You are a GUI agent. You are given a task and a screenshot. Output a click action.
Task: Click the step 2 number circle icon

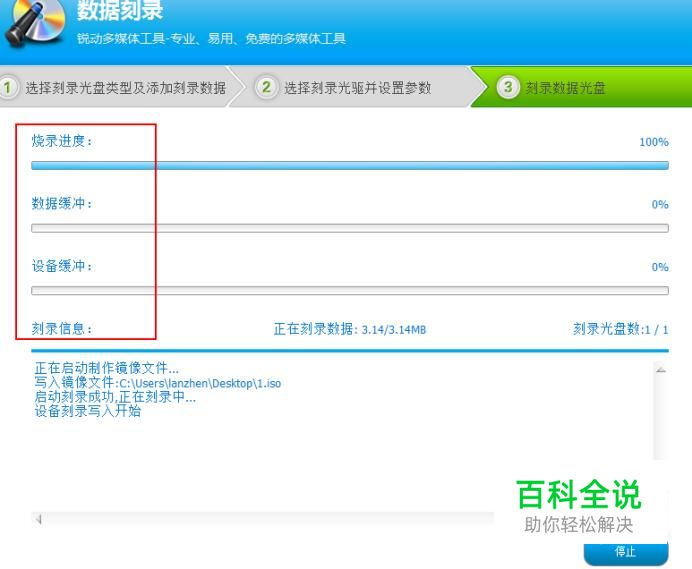point(266,87)
